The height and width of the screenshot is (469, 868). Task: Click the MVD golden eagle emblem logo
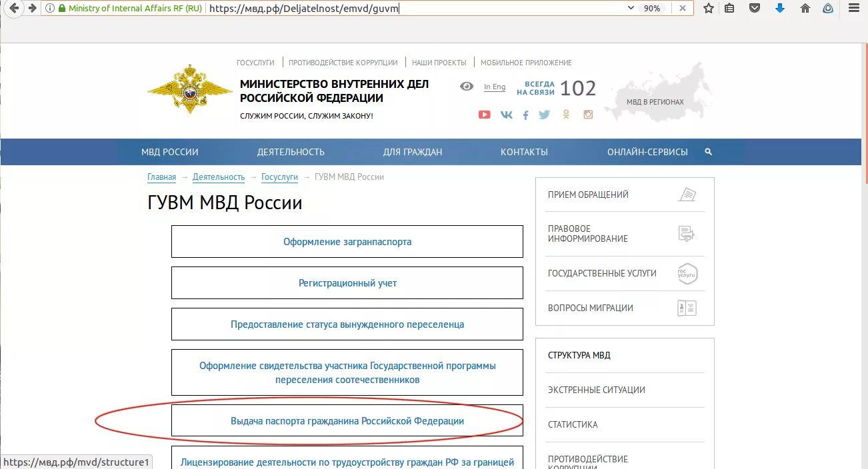pos(190,89)
